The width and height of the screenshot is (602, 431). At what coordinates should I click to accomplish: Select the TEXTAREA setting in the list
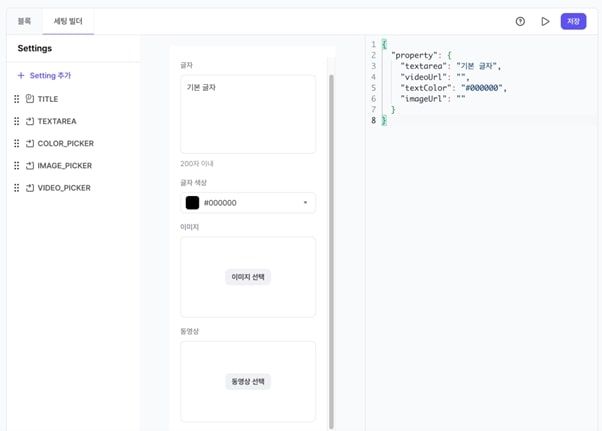point(57,121)
